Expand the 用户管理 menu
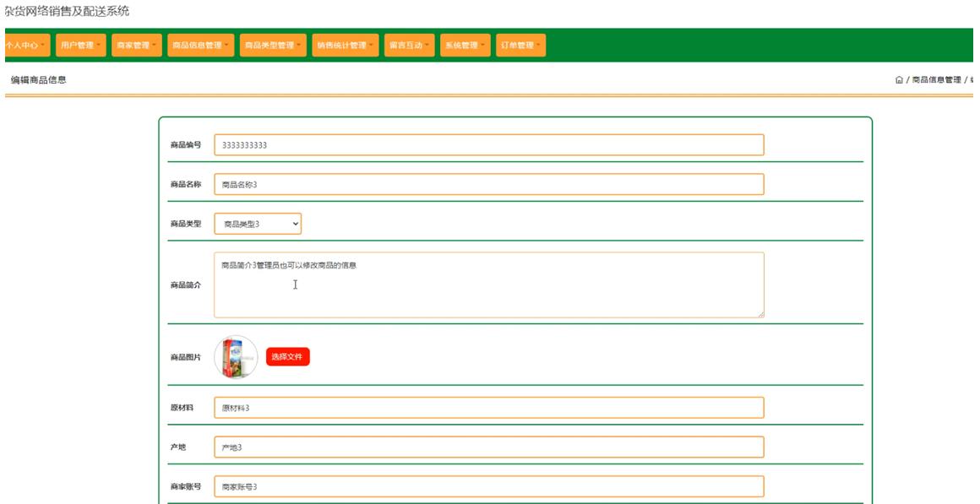 pos(80,45)
